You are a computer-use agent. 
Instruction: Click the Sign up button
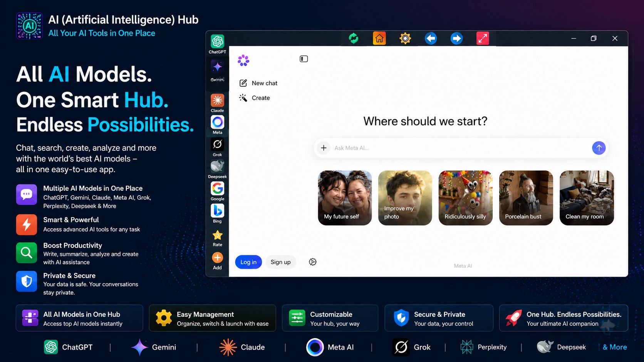tap(280, 262)
